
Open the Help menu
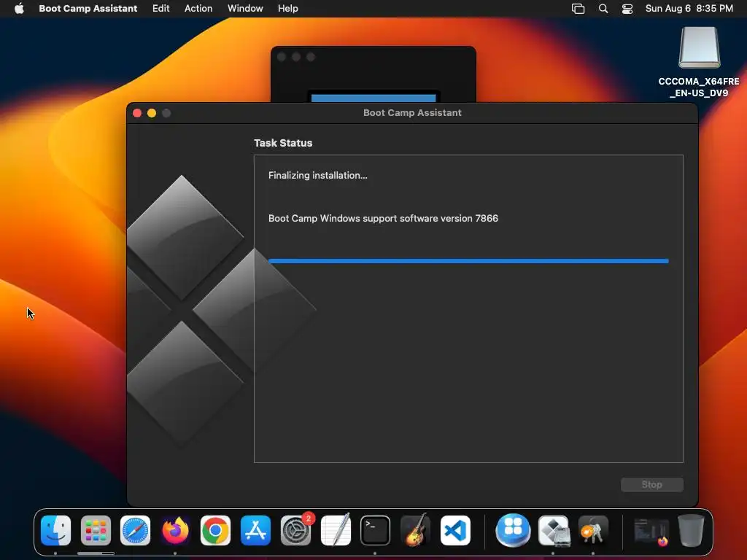pos(288,9)
